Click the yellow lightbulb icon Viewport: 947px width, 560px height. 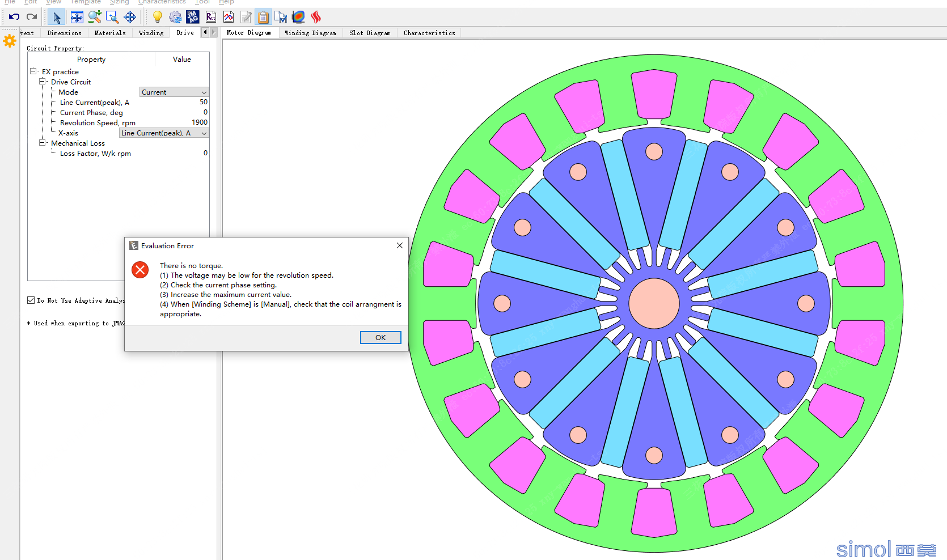click(x=157, y=17)
